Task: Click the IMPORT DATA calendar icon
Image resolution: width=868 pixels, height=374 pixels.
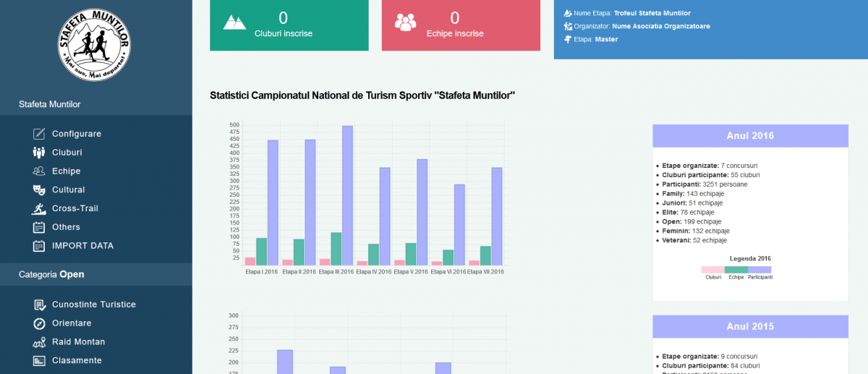Action: coord(39,246)
